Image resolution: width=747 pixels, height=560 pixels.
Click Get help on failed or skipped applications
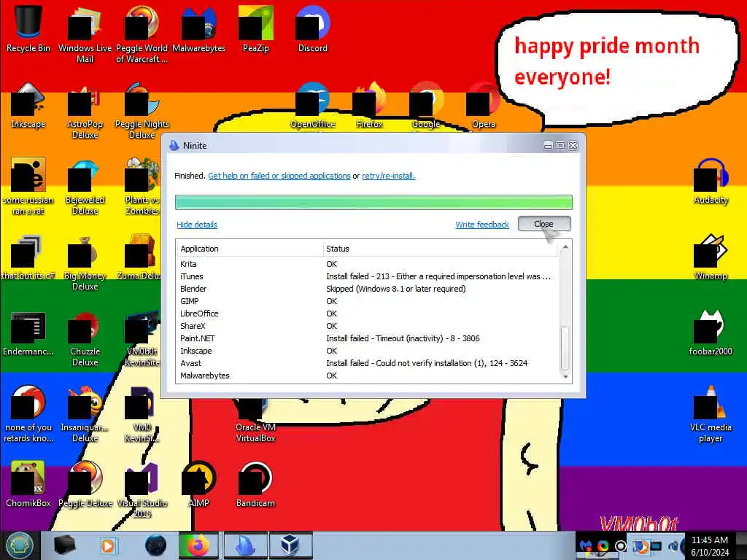(279, 176)
